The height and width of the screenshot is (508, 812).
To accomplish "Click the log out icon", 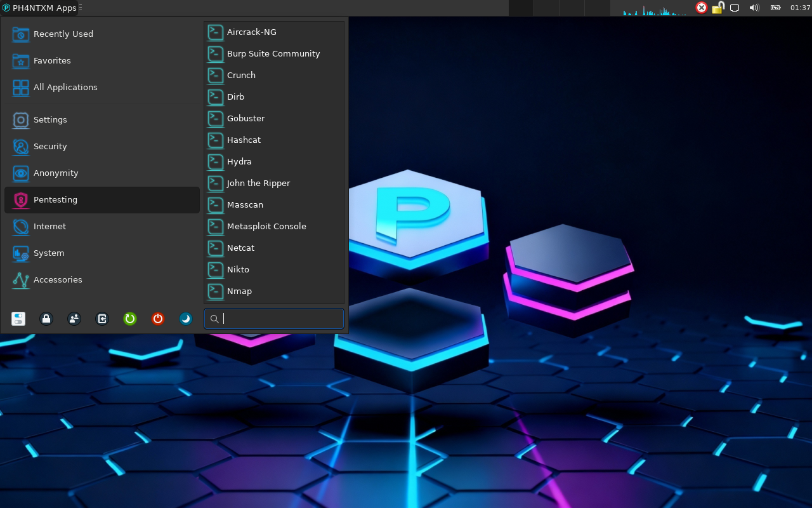I will [102, 319].
